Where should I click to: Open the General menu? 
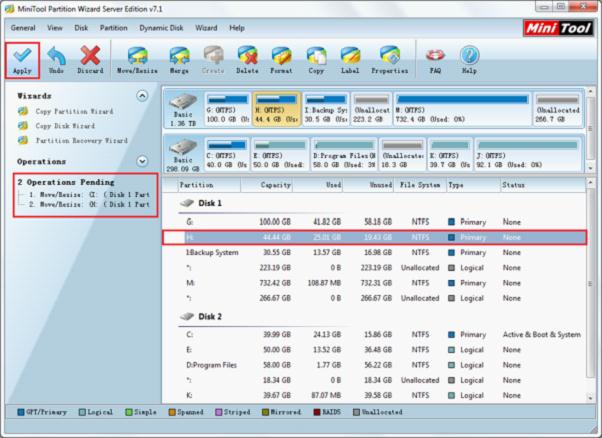click(x=23, y=28)
